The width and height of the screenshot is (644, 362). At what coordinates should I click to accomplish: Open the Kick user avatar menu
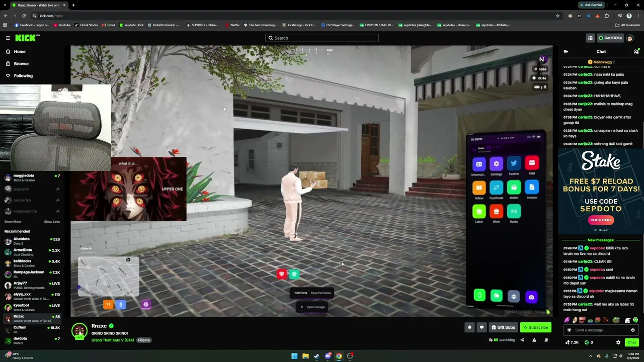tap(630, 38)
